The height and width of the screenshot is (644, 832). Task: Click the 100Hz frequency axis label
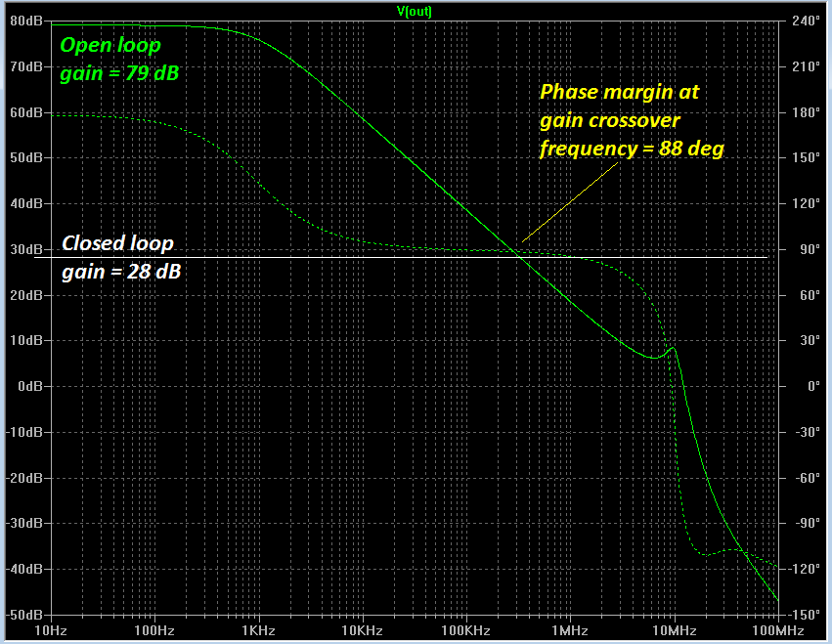pyautogui.click(x=154, y=630)
